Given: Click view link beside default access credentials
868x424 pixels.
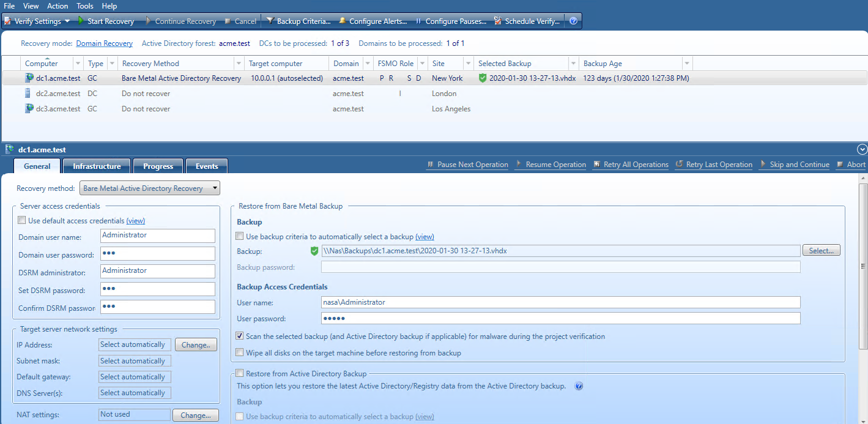Looking at the screenshot, I should click(136, 220).
